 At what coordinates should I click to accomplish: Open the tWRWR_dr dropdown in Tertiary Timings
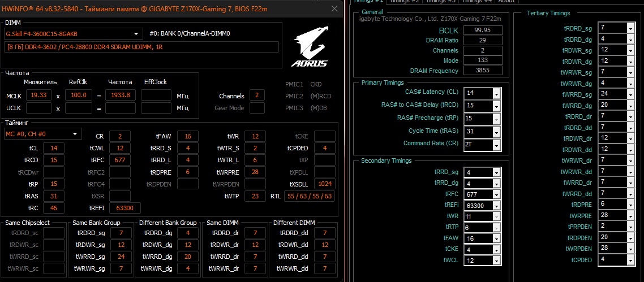pos(630,160)
